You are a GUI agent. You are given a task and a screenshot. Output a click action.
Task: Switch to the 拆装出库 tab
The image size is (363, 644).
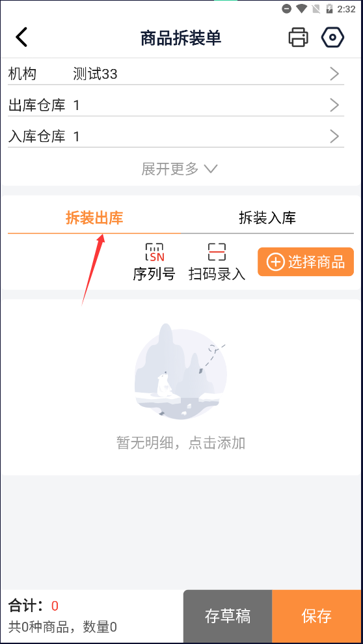94,218
